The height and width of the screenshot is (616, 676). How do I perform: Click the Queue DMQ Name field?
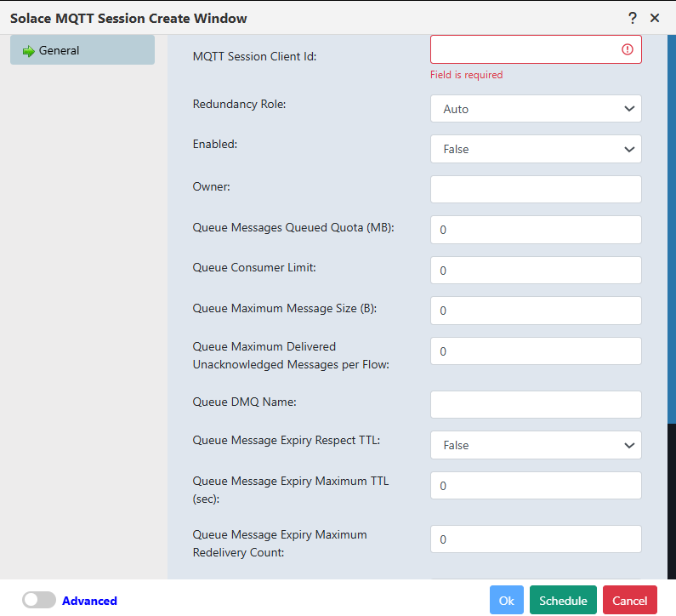536,405
